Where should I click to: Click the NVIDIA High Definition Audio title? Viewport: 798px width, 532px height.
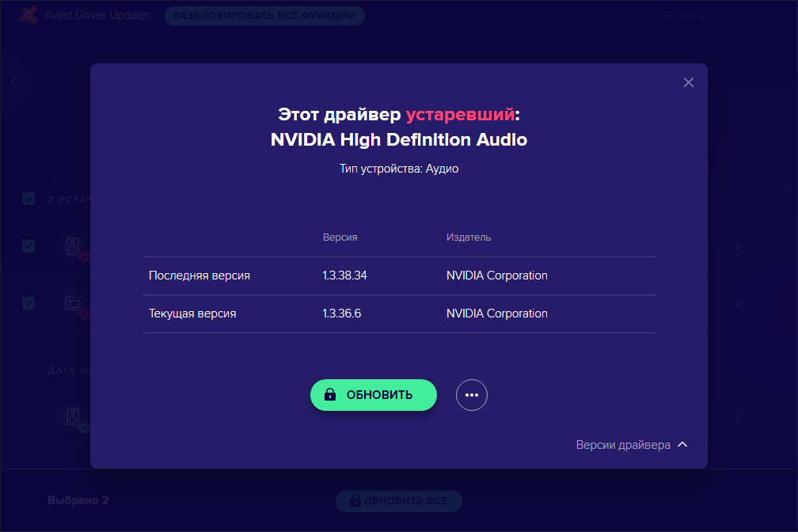399,139
